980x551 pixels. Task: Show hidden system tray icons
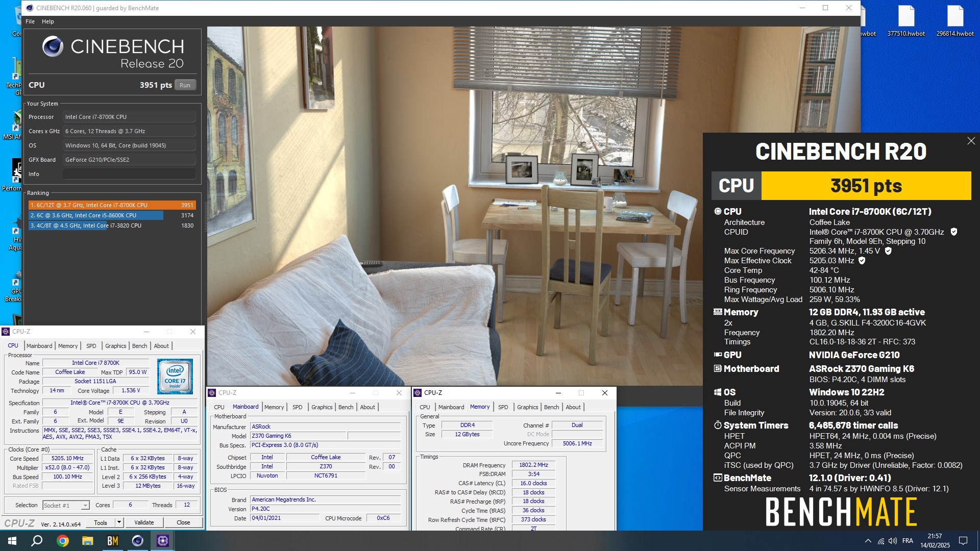point(868,541)
